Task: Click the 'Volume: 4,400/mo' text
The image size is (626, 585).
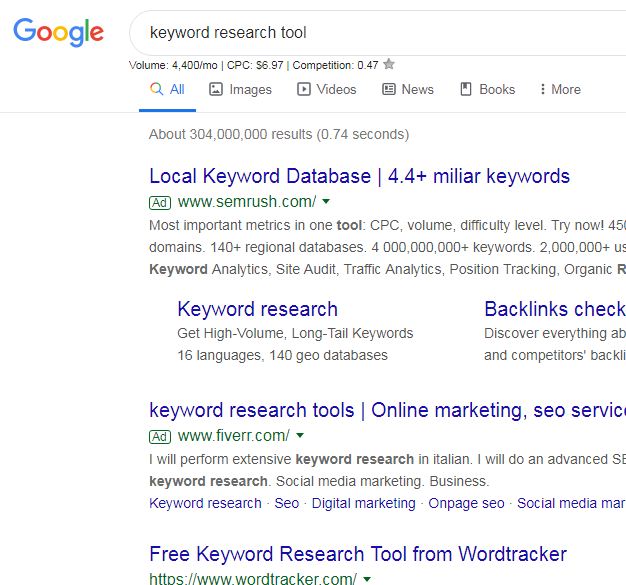Action: (173, 65)
